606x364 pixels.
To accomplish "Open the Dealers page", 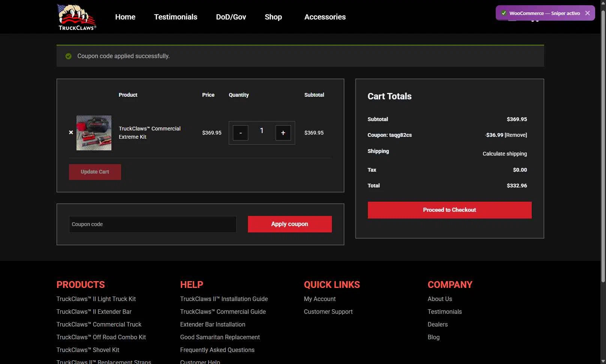I will pos(438,324).
